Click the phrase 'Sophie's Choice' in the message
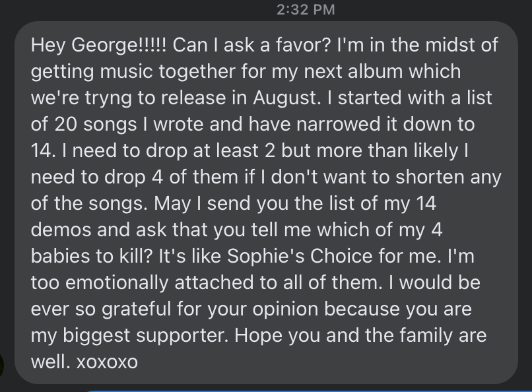The width and height of the screenshot is (532, 392). [300, 256]
